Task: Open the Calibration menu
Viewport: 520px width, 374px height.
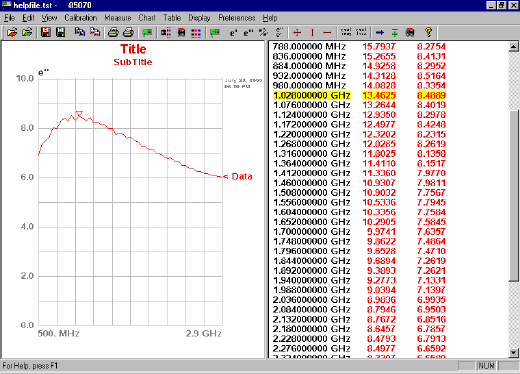Action: click(81, 18)
